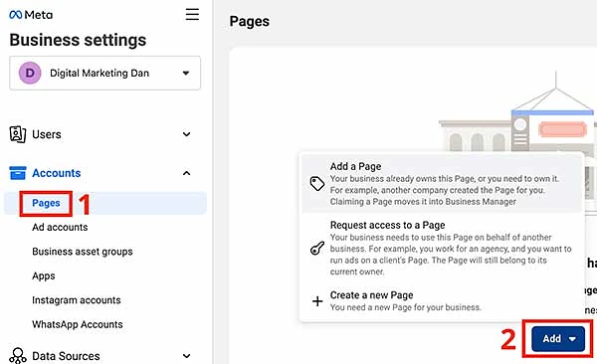Click the Data Sources icon
Image resolution: width=597 pixels, height=364 pixels.
tap(18, 356)
